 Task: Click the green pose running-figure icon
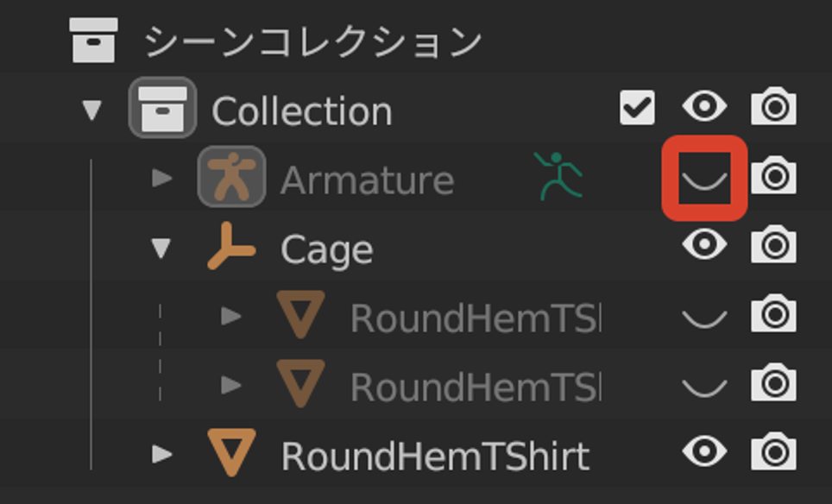click(558, 176)
